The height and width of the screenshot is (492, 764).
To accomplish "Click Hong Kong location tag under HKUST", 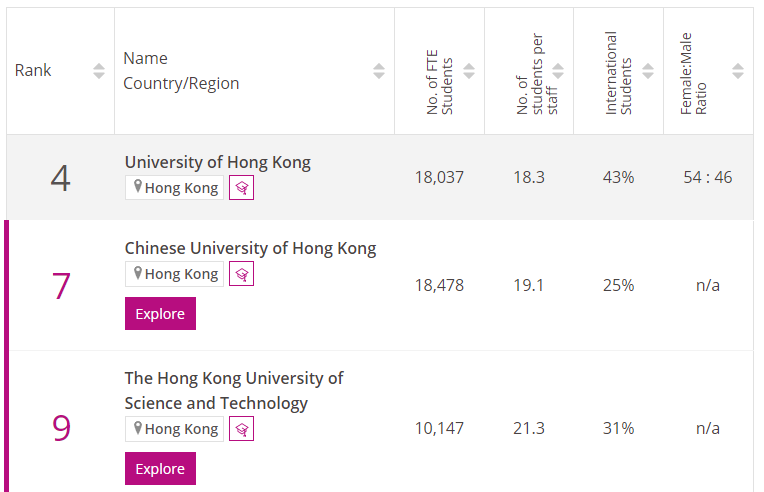I will tap(174, 429).
